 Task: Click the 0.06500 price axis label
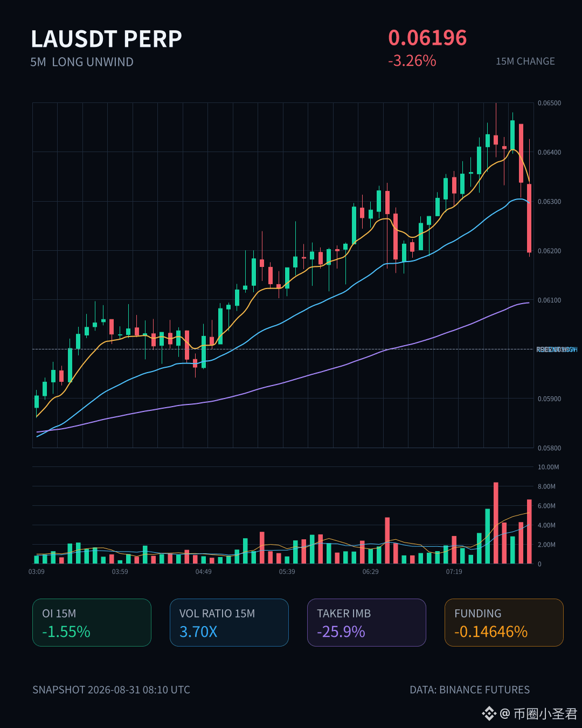point(549,103)
